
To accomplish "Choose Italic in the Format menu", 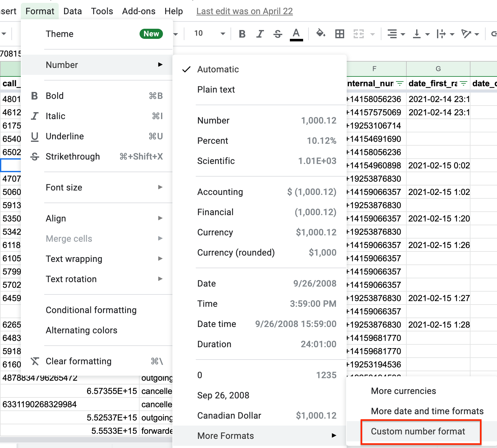I will [97, 116].
